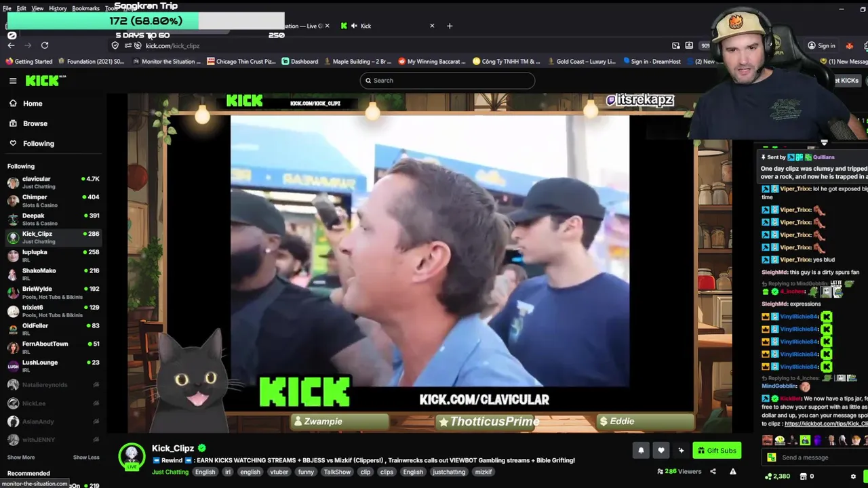Open LushLounge channel in Following list
This screenshot has width=868, height=488.
pos(53,365)
